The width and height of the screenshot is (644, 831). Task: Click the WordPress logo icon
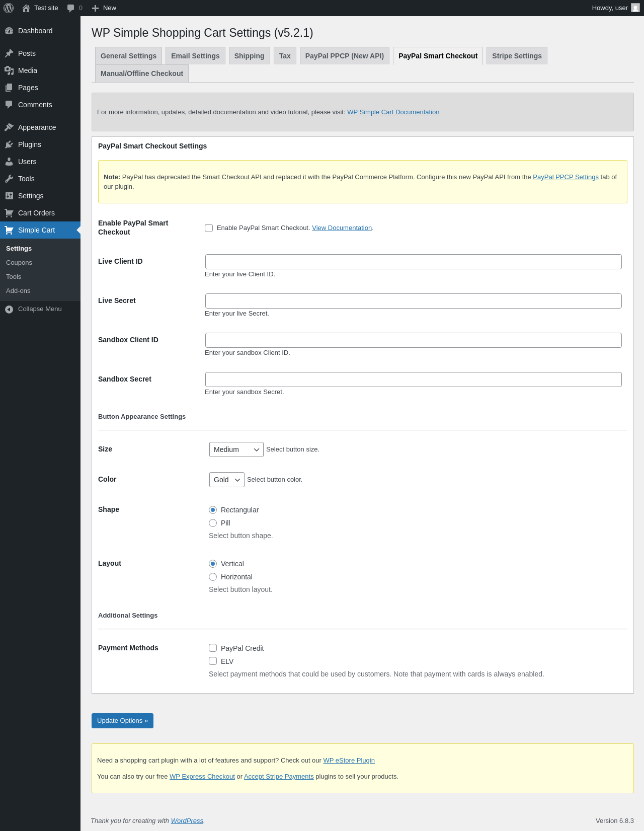coord(9,8)
